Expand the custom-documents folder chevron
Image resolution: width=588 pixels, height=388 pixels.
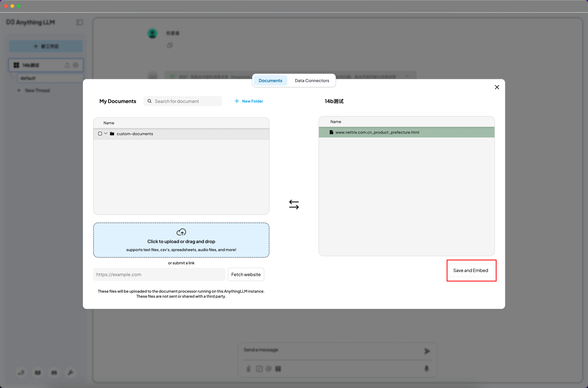[x=106, y=133]
